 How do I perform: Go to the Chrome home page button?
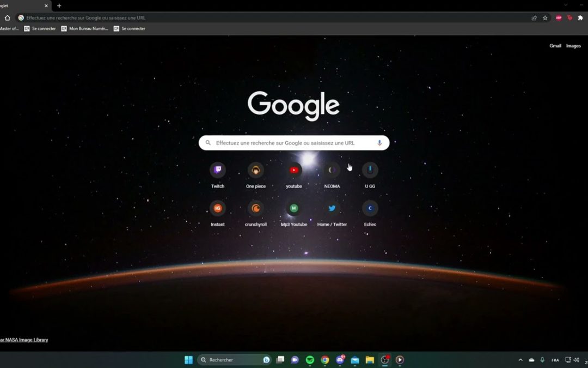tap(7, 17)
